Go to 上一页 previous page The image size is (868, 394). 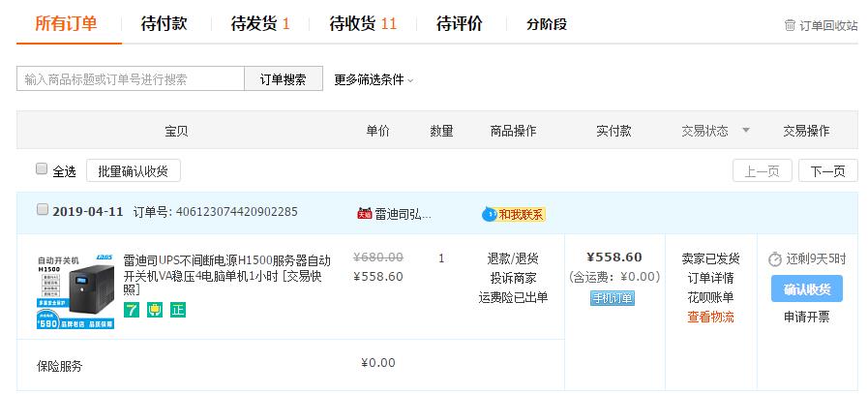point(763,170)
